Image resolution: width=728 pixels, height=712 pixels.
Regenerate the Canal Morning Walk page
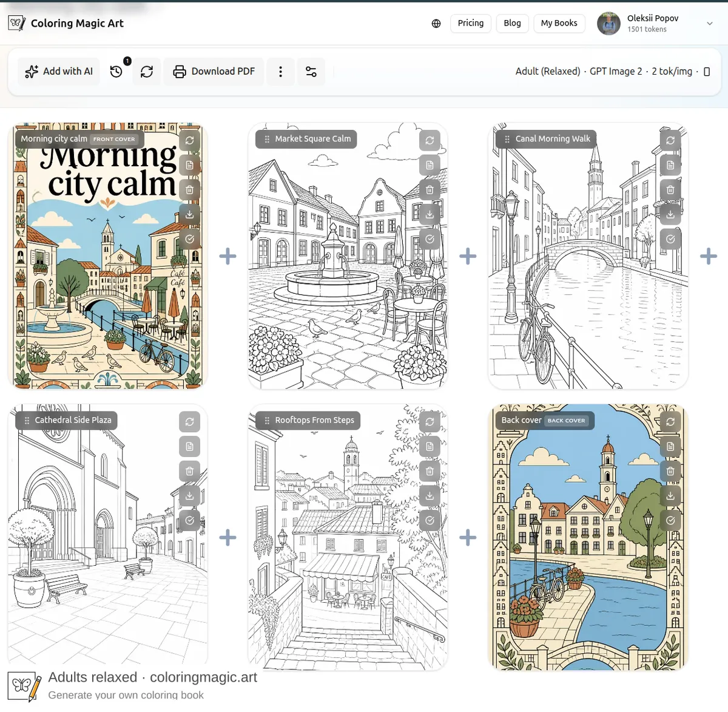coord(670,140)
